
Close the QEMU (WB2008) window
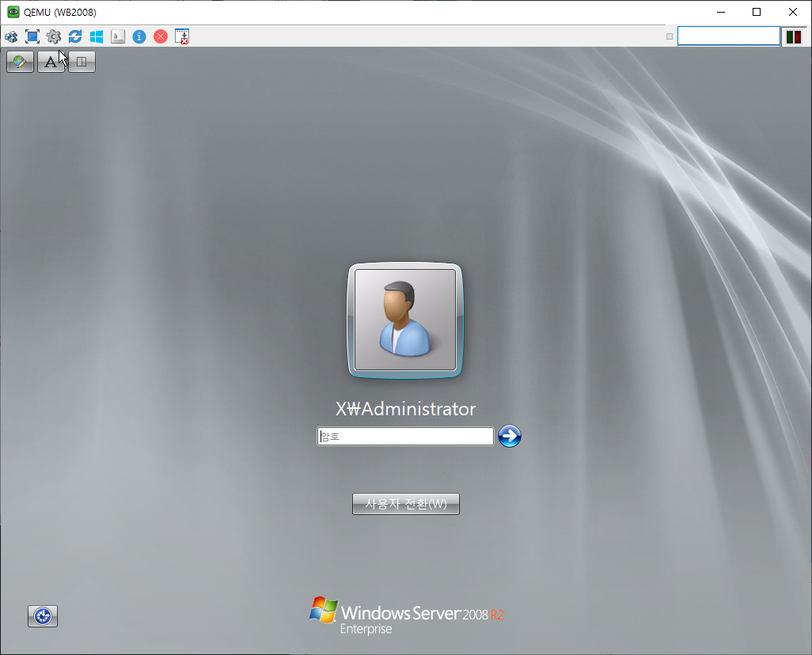793,12
